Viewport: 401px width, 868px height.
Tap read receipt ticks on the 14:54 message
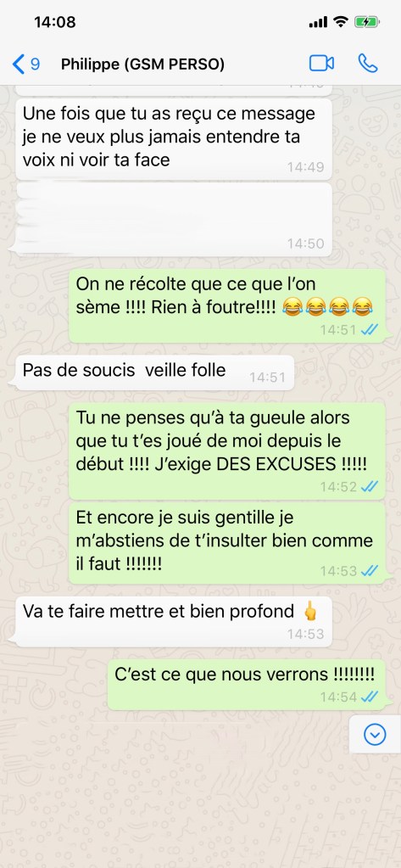tap(370, 697)
